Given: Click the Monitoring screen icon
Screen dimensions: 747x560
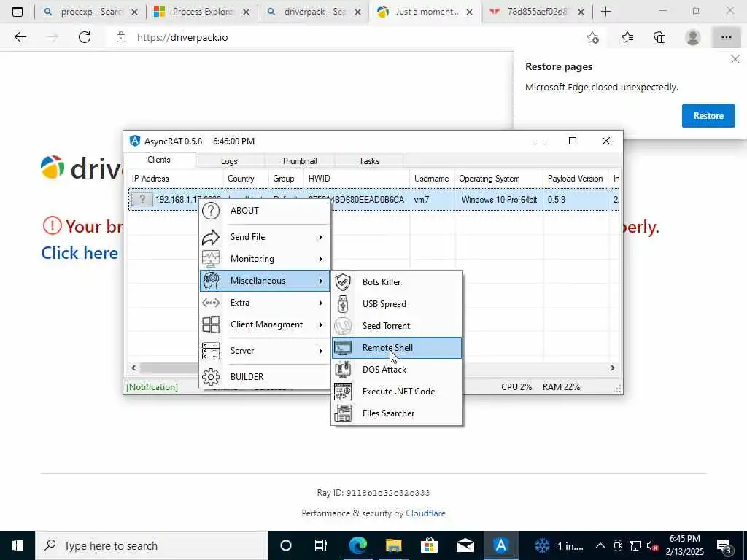Looking at the screenshot, I should point(211,259).
